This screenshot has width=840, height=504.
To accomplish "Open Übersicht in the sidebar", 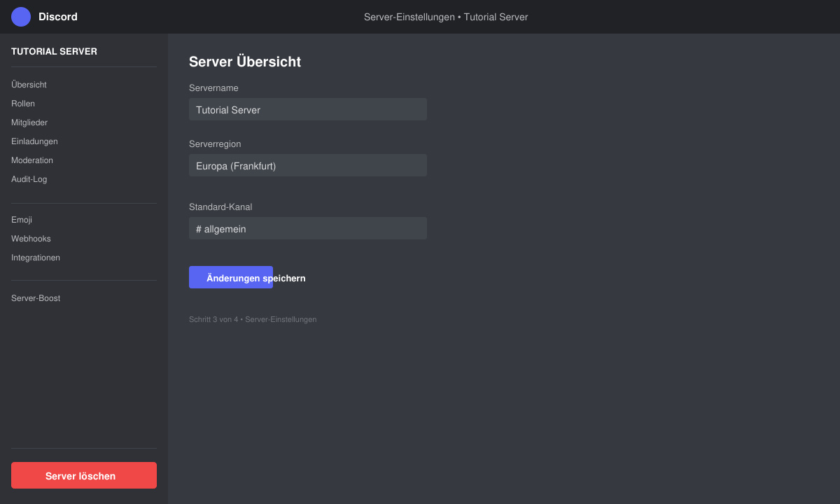I will [x=29, y=85].
